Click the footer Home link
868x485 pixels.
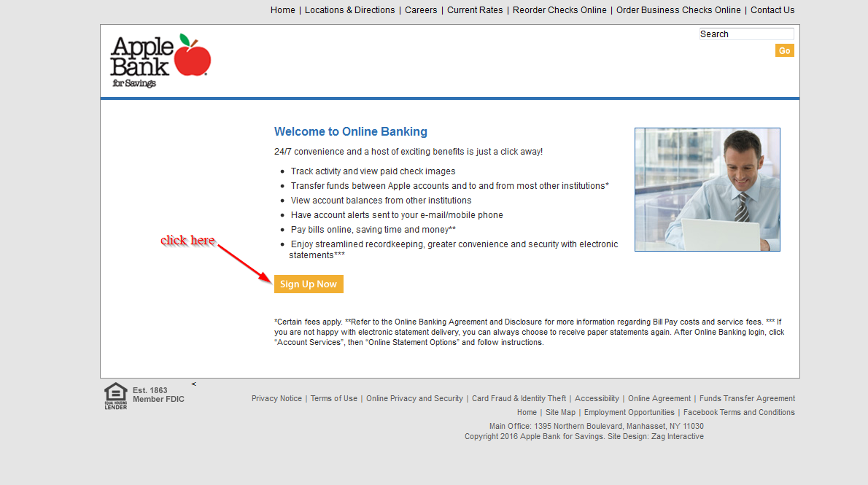(527, 412)
